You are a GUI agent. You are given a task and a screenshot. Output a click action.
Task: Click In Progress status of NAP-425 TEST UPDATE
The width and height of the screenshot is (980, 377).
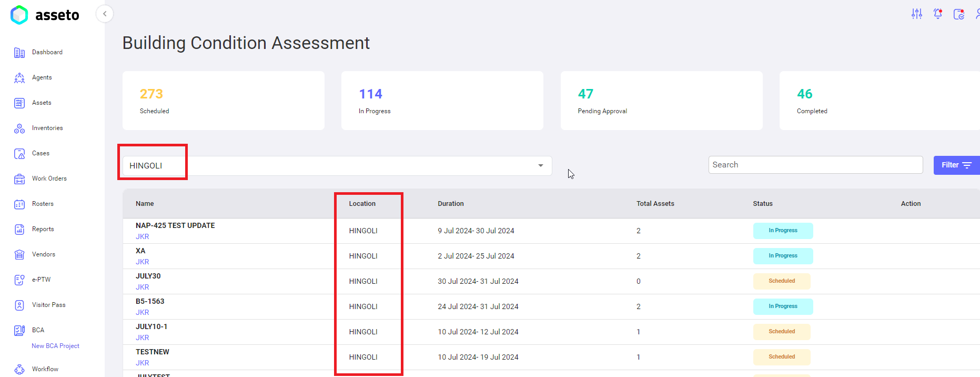pyautogui.click(x=783, y=231)
